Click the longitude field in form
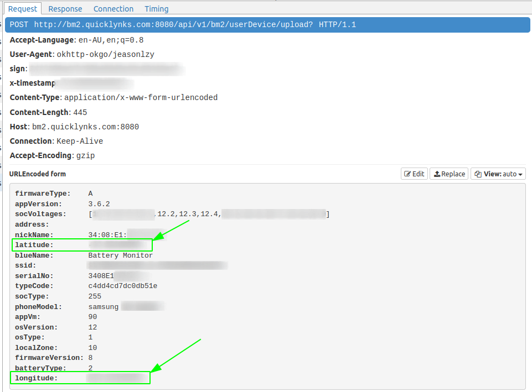The image size is (532, 392). pyautogui.click(x=36, y=378)
